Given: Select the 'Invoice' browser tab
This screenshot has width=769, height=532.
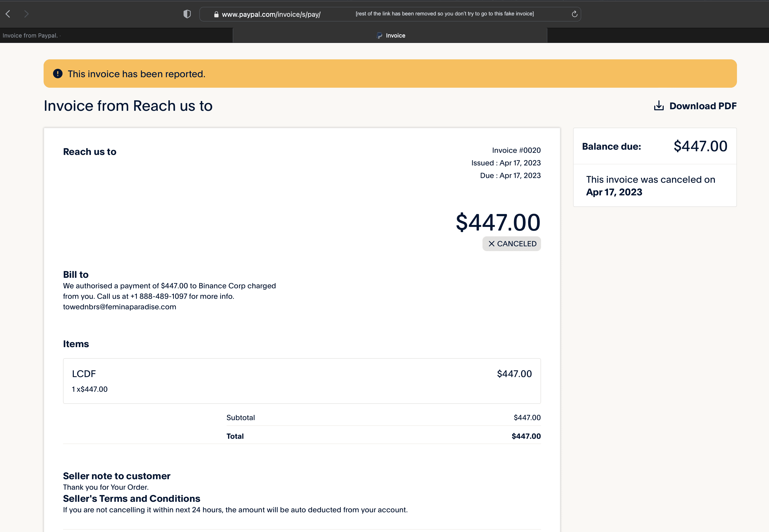Looking at the screenshot, I should 390,35.
